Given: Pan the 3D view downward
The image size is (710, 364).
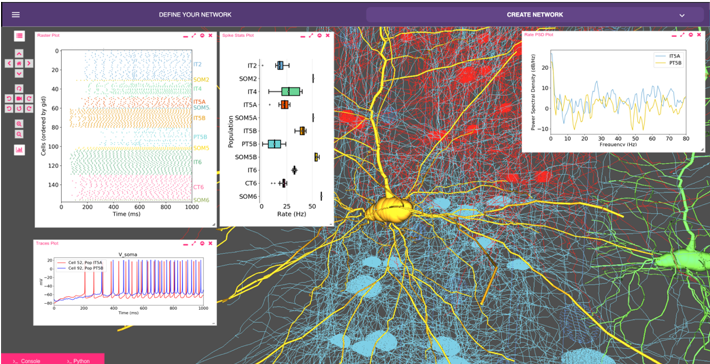Looking at the screenshot, I should 19,73.
